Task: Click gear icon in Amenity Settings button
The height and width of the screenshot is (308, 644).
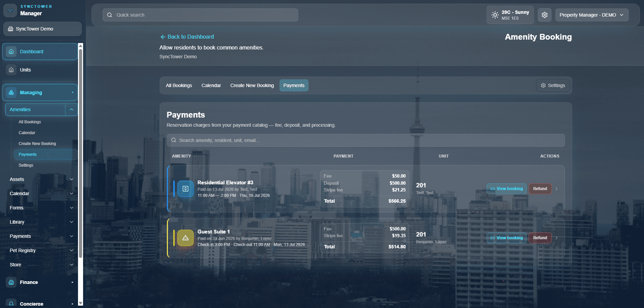Action: [x=543, y=85]
